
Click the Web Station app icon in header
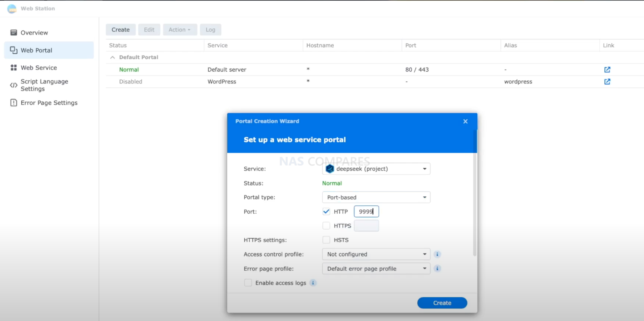[x=11, y=8]
